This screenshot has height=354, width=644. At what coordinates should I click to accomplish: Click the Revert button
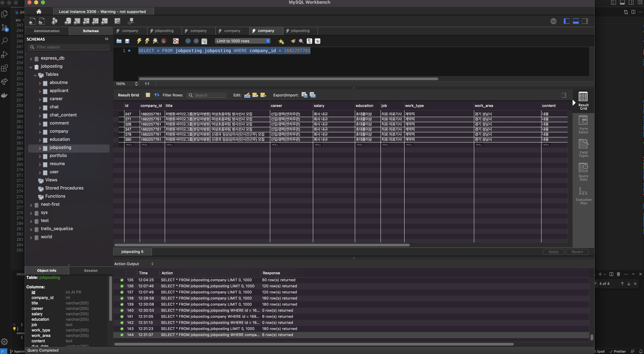tap(577, 252)
